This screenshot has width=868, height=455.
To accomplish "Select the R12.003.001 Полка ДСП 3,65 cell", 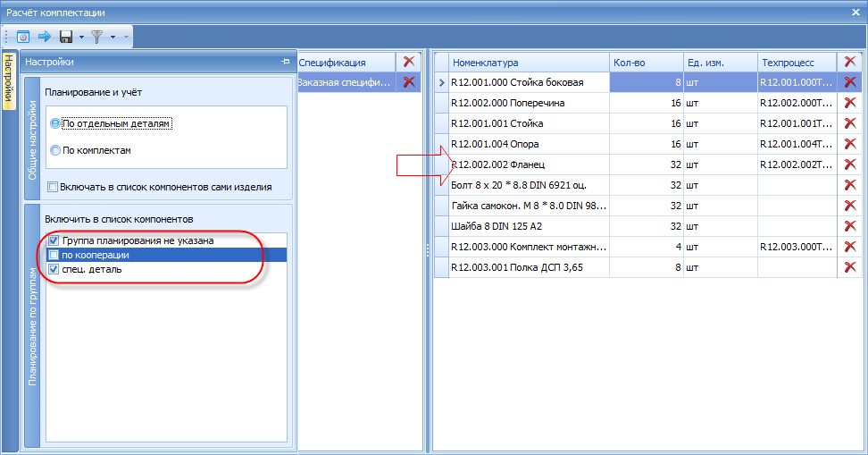I will click(530, 267).
